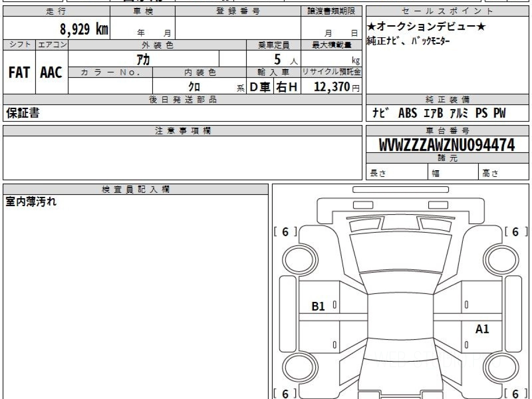Click the 幅 width field
The height and width of the screenshot is (399, 532).
[454, 172]
